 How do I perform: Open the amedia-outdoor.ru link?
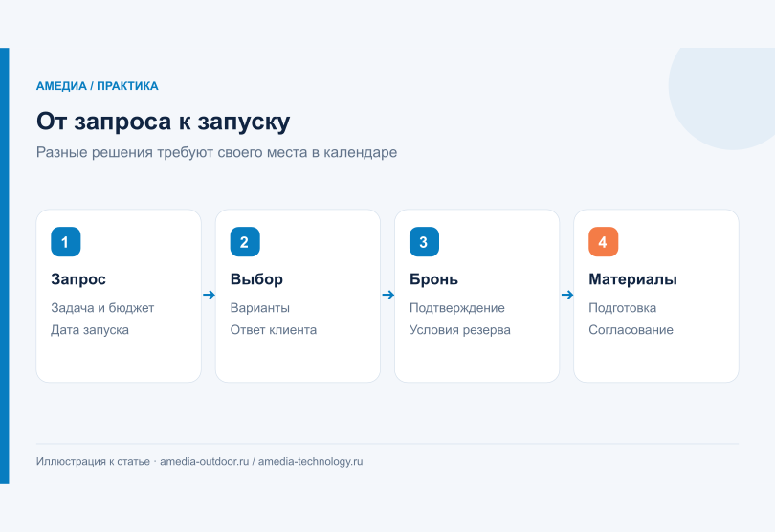204,462
